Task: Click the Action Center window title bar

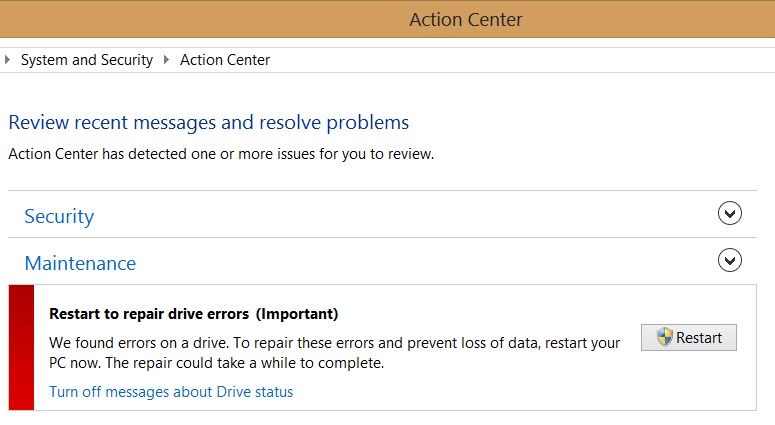Action: (466, 19)
